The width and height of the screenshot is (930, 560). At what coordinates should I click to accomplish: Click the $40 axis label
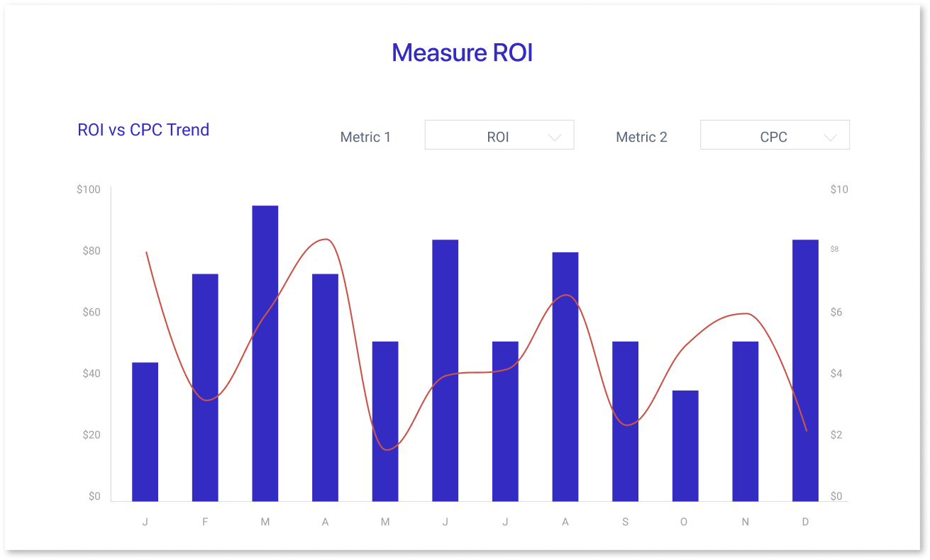91,374
